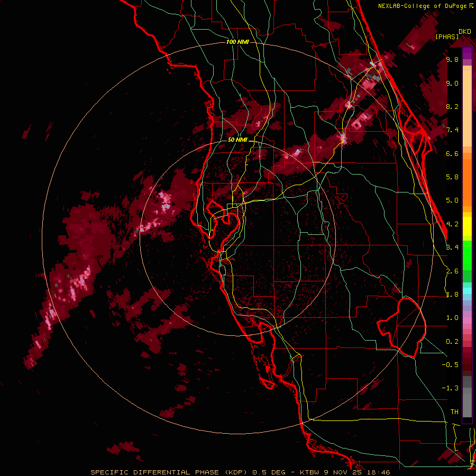Click the 2.6 value on the color scale

coord(452,271)
